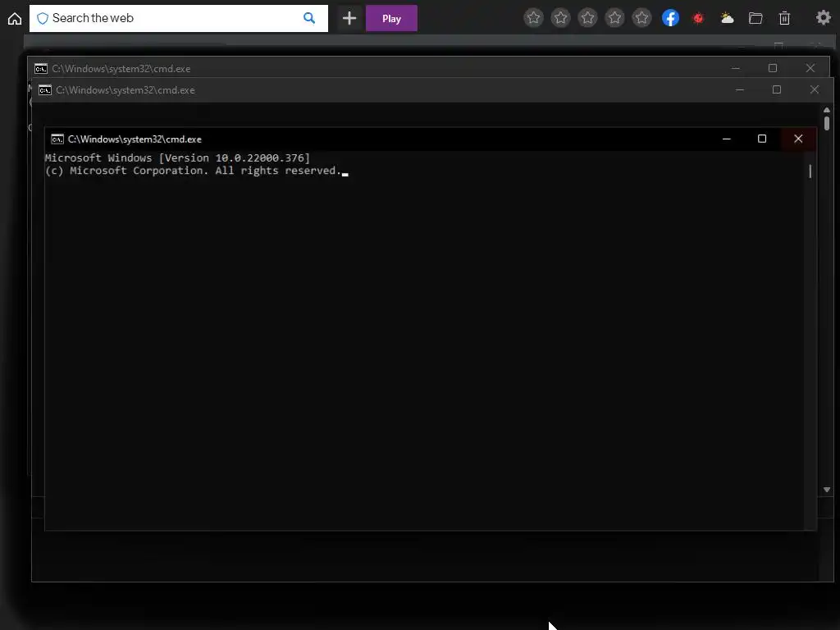
Task: Click the rearmost window's title text C:\Windows\system32\cmd.exe
Action: 121,69
